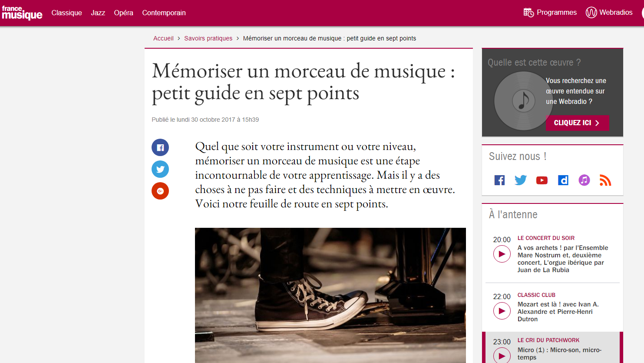
Task: Open Twitter icon in Suivez nous
Action: (521, 180)
